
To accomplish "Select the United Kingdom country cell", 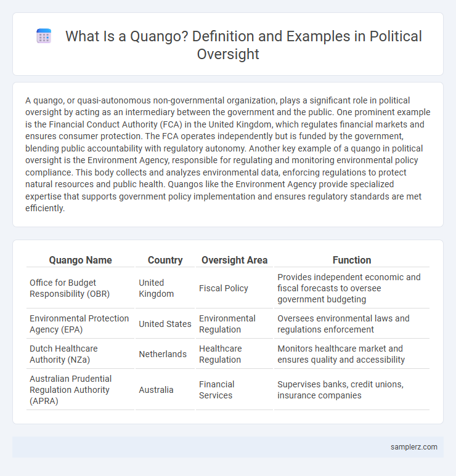I will coord(165,288).
